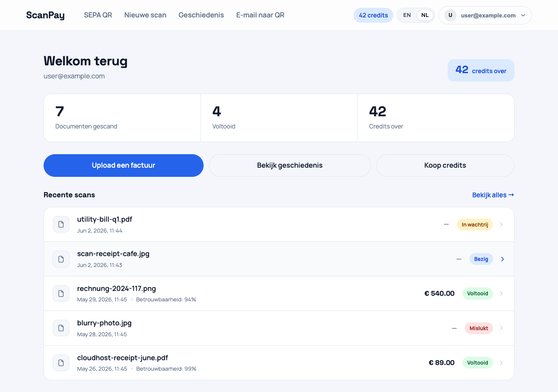Open the blurry-photo.jpg row chevron

click(x=501, y=328)
